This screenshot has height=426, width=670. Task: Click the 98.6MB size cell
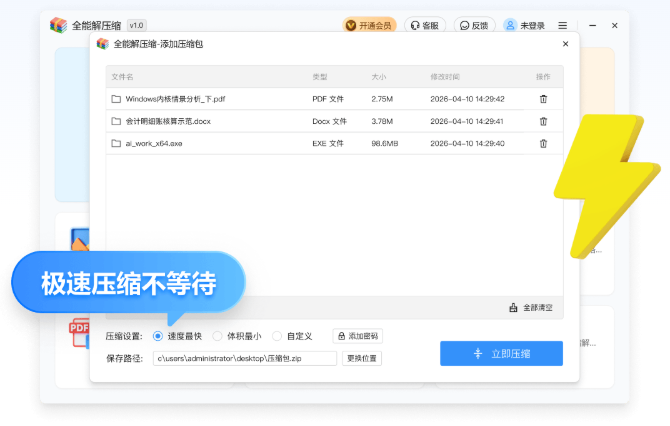click(x=385, y=144)
